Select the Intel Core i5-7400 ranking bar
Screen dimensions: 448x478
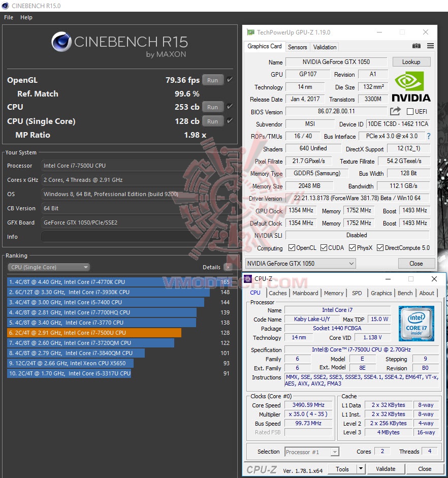(106, 302)
